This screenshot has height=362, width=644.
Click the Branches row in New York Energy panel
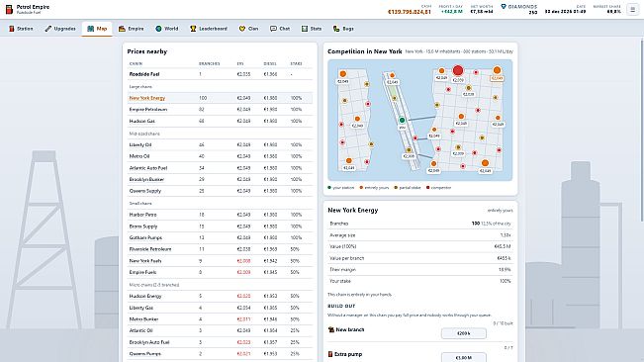pos(420,224)
